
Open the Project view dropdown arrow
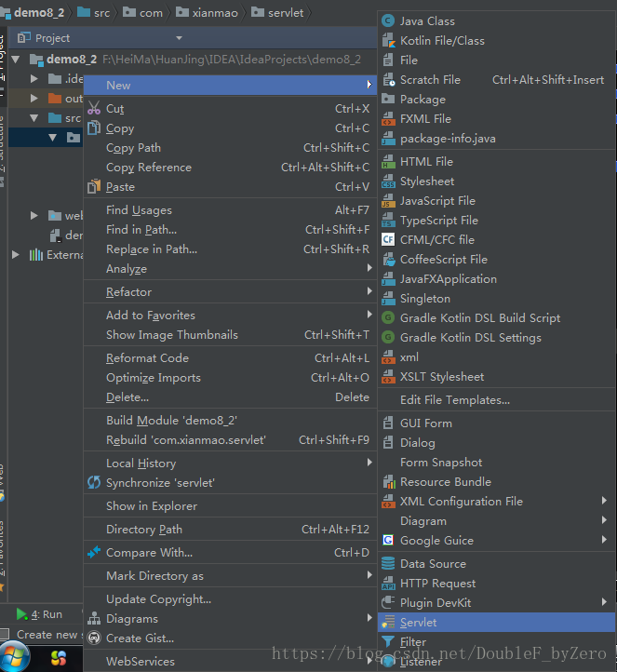point(179,38)
